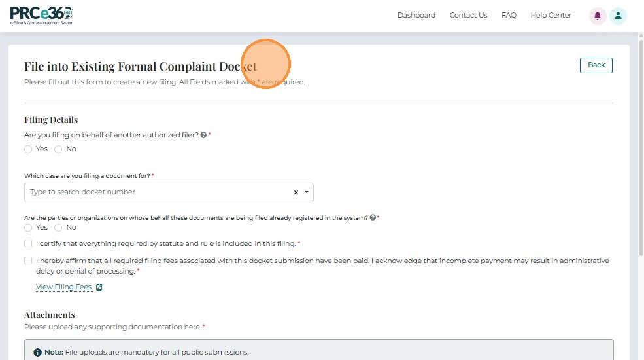Screen dimensions: 644x360
Task: Click the 'Attachments' section heading
Action: pos(49,315)
